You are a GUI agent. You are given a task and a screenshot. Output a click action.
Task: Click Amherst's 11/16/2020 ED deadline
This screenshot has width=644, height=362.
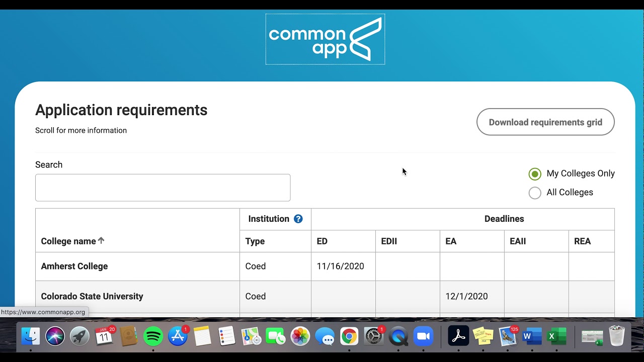340,266
